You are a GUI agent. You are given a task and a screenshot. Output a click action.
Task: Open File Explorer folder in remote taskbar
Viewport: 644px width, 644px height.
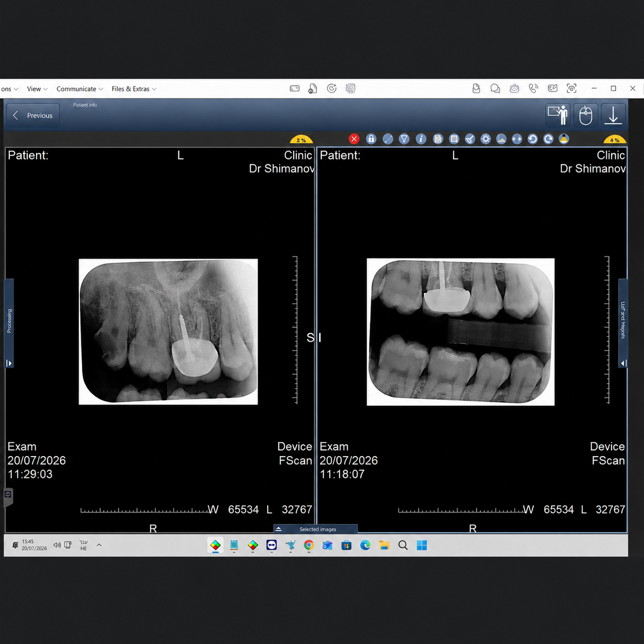coord(384,545)
